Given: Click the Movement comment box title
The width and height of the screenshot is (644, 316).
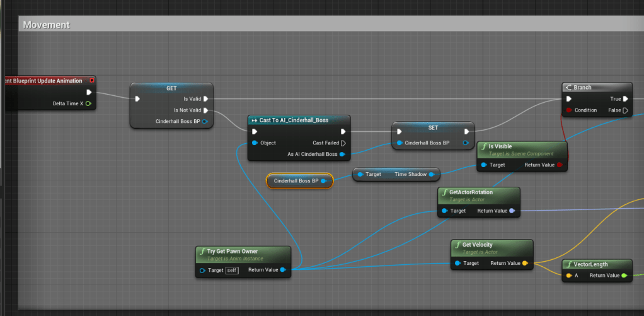Looking at the screenshot, I should click(46, 25).
